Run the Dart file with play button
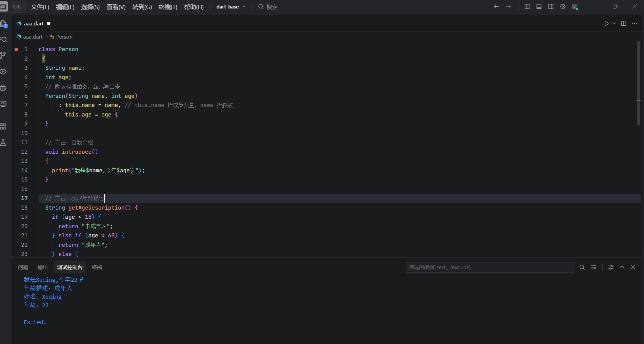Viewport: 644px width, 344px height. click(607, 23)
